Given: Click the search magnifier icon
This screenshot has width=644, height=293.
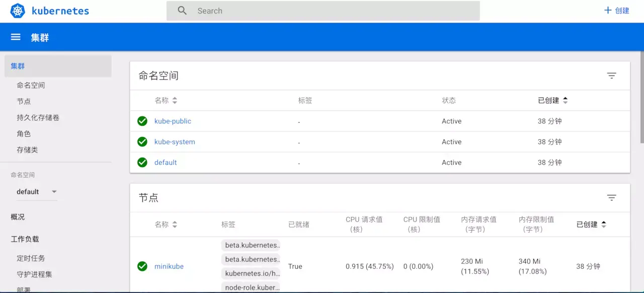Looking at the screenshot, I should click(182, 11).
